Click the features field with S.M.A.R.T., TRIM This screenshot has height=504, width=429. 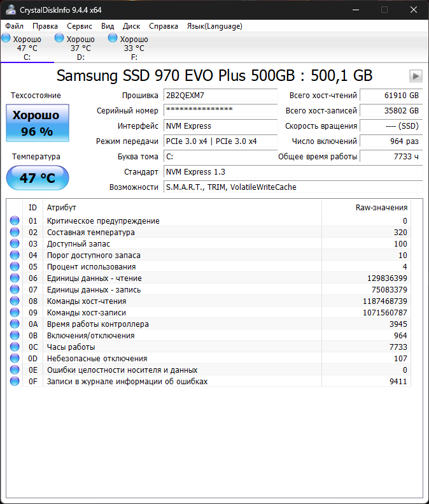pyautogui.click(x=293, y=187)
